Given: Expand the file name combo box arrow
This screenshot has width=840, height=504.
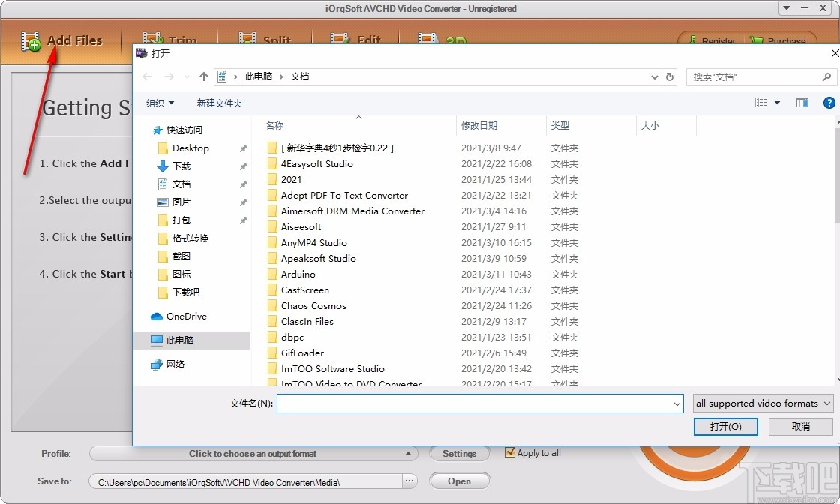Looking at the screenshot, I should [678, 403].
